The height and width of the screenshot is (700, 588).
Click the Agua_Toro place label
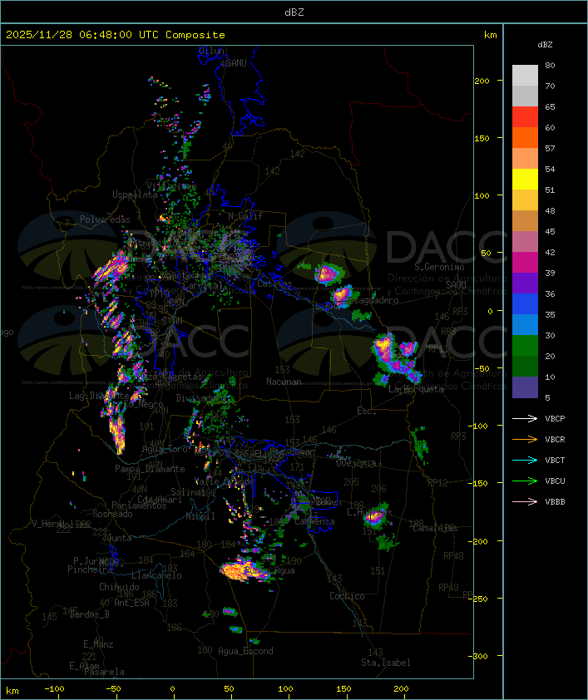(x=166, y=449)
